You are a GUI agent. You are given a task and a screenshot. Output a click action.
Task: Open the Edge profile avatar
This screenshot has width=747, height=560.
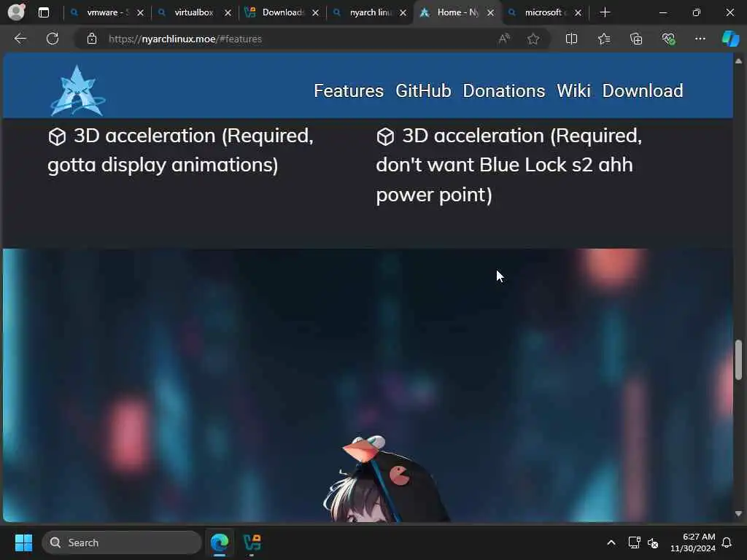click(16, 12)
